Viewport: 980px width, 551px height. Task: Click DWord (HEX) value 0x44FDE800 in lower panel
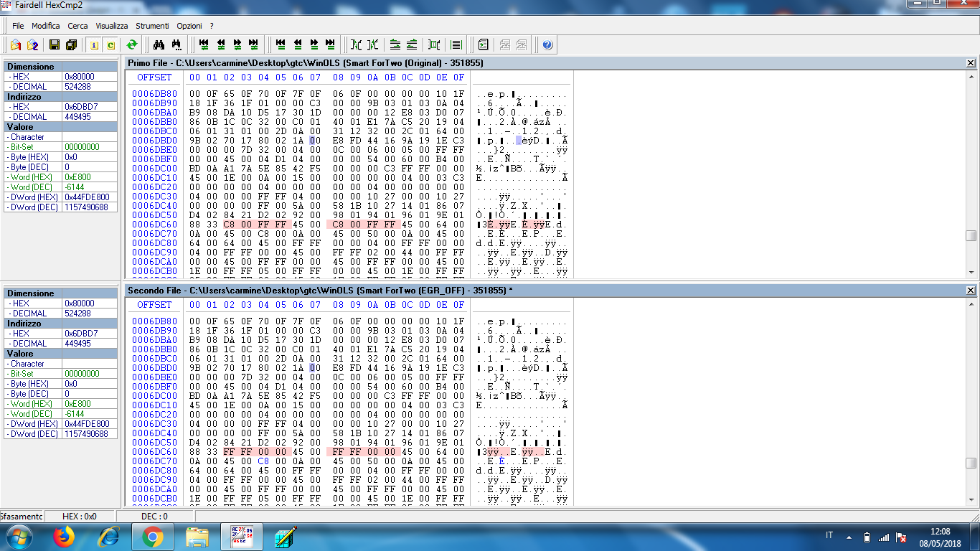click(x=90, y=424)
